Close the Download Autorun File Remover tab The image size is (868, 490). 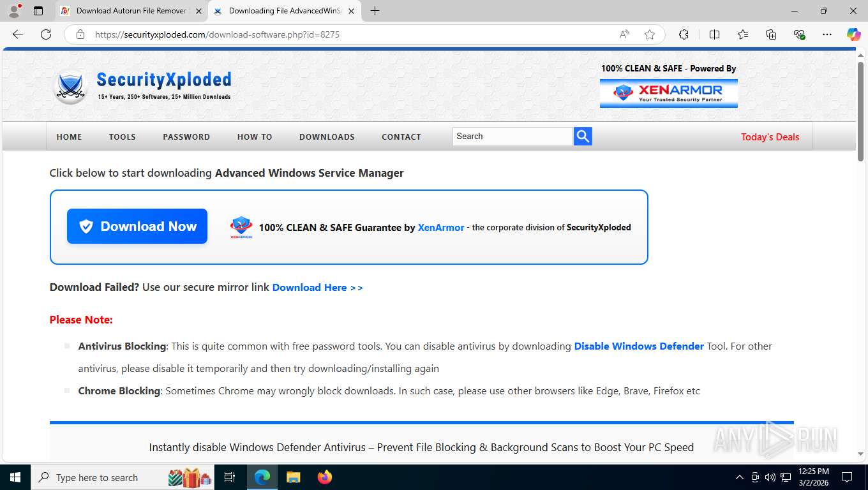[198, 11]
